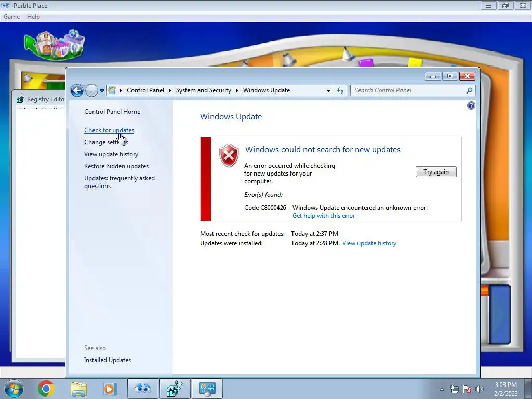Click the network tray icon

click(454, 389)
